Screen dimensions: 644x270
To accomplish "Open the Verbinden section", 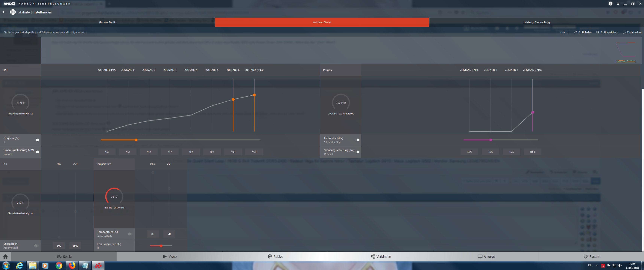I will (380, 256).
